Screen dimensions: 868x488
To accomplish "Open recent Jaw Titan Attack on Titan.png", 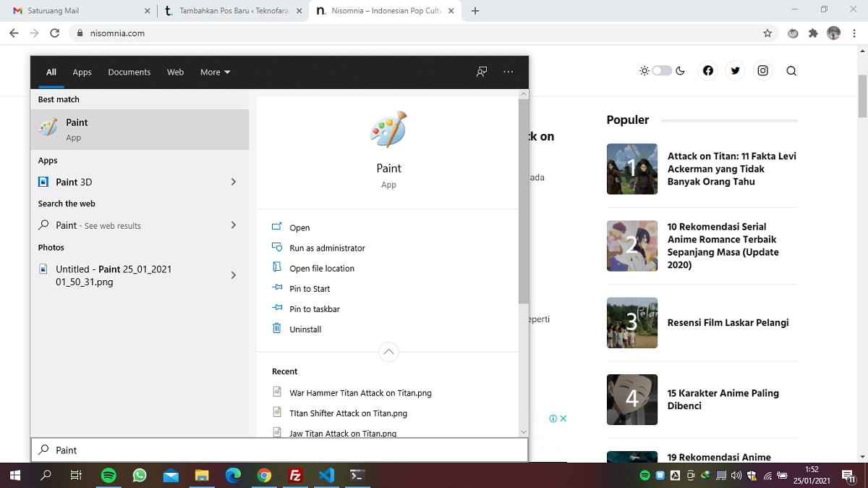I will tap(343, 433).
